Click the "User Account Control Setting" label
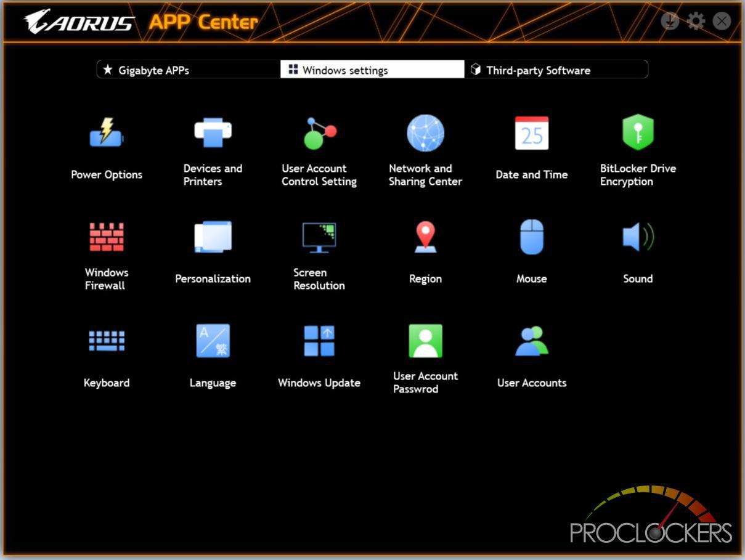 319,175
